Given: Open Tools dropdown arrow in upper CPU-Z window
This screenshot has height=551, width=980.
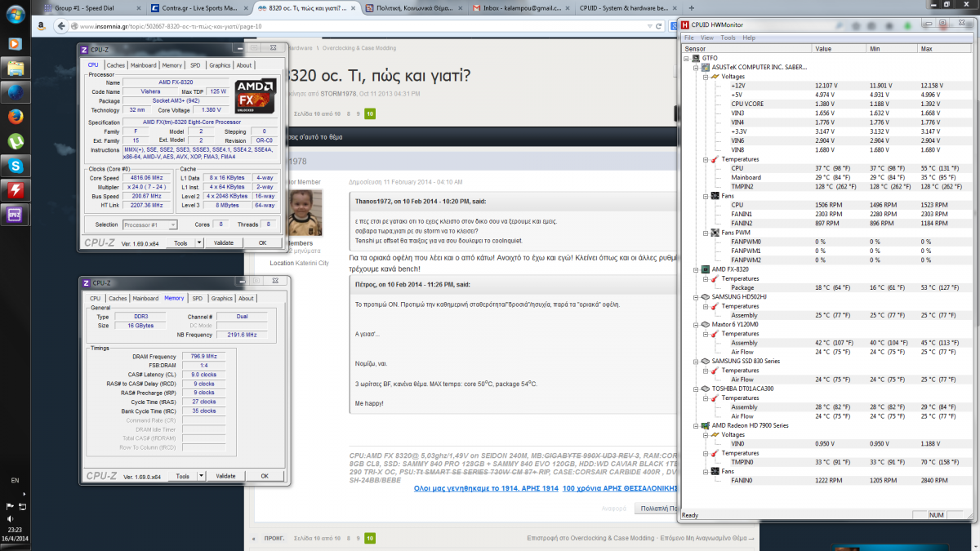Looking at the screenshot, I should tap(198, 243).
